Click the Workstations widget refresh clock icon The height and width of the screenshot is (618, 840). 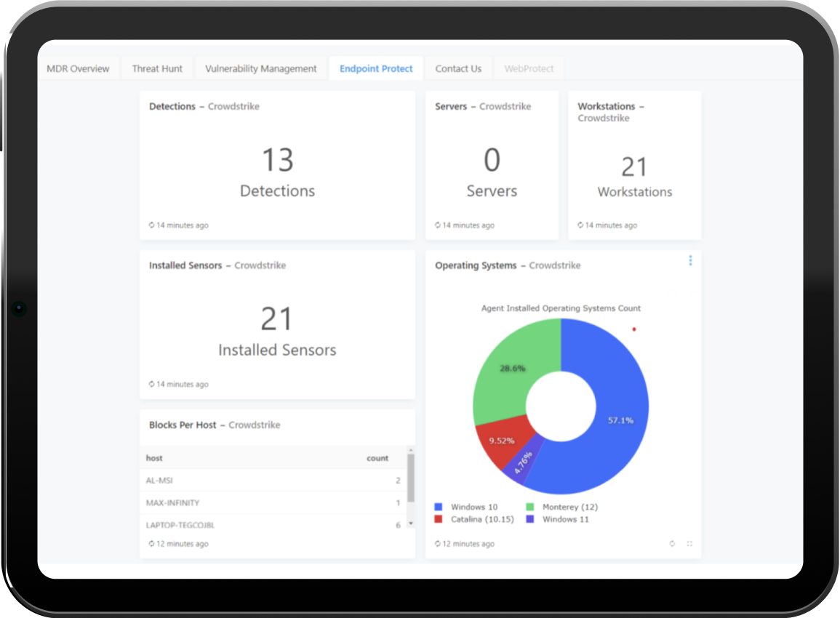tap(580, 225)
